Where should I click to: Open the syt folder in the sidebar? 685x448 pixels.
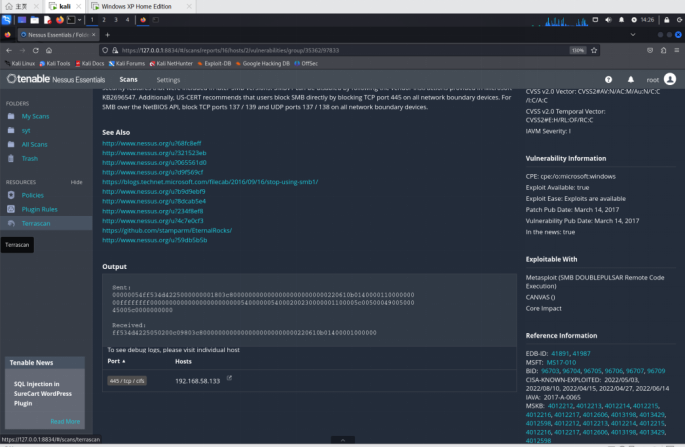pyautogui.click(x=26, y=131)
